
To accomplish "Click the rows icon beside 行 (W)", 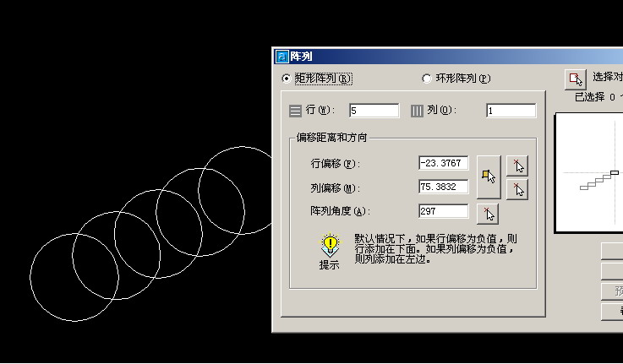I will pyautogui.click(x=295, y=111).
